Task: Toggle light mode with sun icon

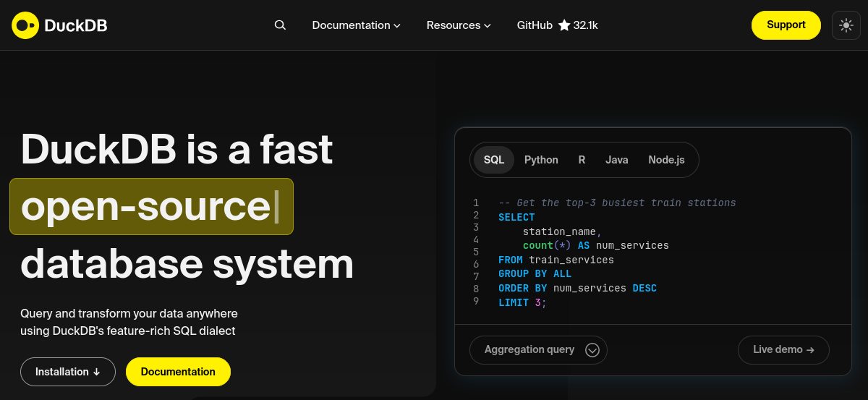Action: (x=846, y=25)
